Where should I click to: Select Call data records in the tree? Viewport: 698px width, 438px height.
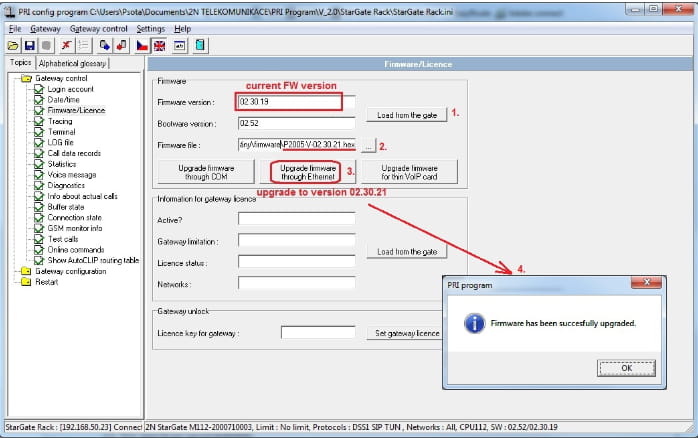[74, 153]
